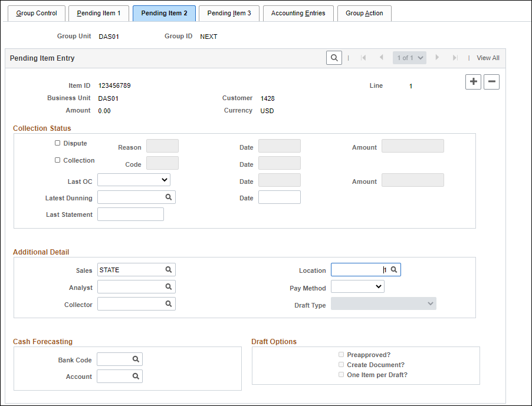
Task: Toggle the Preapproved? checkbox
Action: pyautogui.click(x=341, y=355)
